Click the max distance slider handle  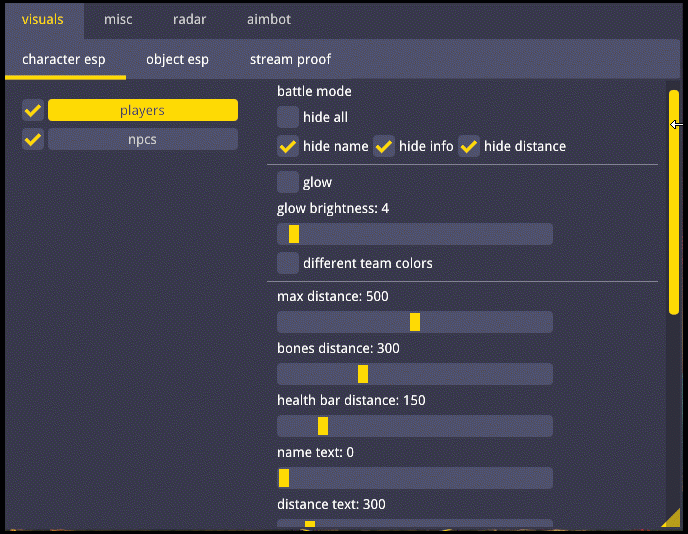415,322
